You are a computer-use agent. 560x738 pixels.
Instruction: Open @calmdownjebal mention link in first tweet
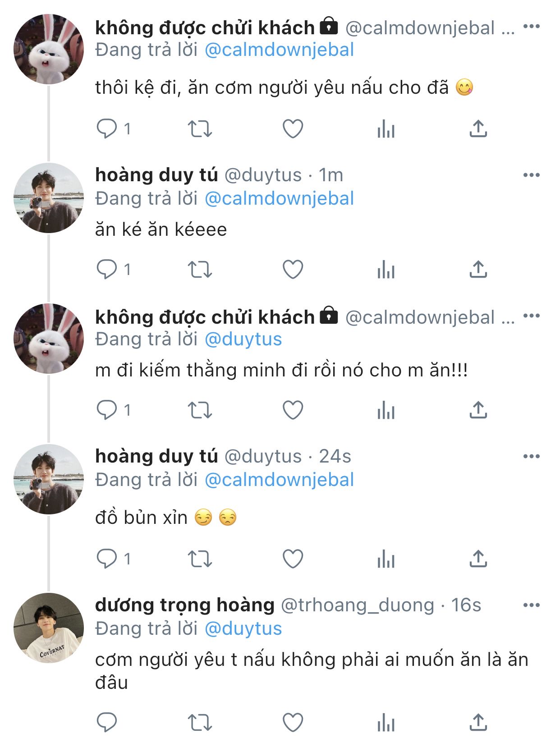tap(279, 50)
